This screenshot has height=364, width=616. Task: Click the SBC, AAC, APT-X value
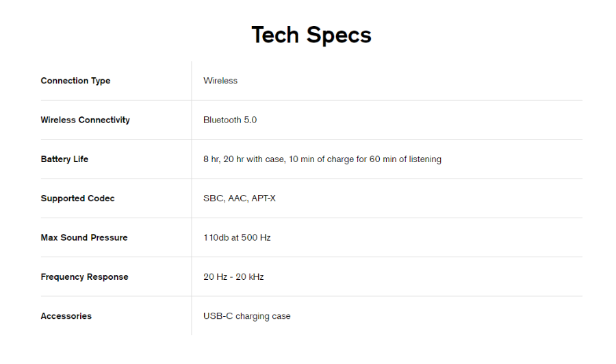click(240, 198)
